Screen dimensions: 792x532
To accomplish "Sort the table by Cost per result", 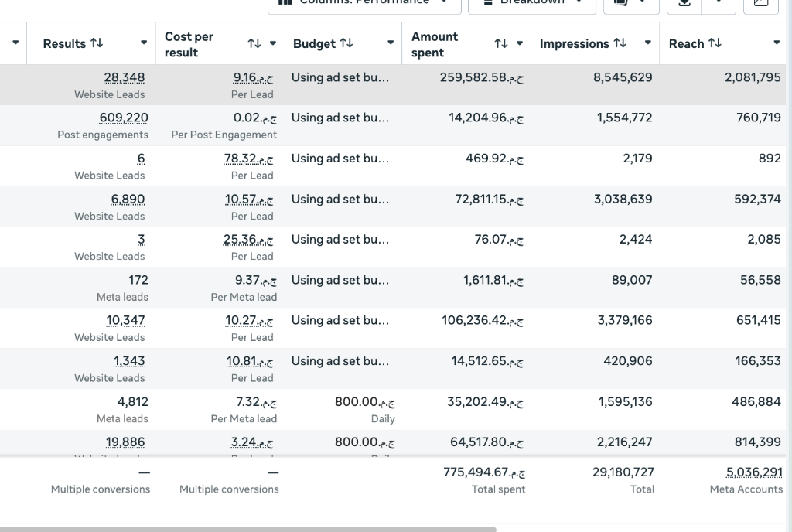I will (x=254, y=43).
